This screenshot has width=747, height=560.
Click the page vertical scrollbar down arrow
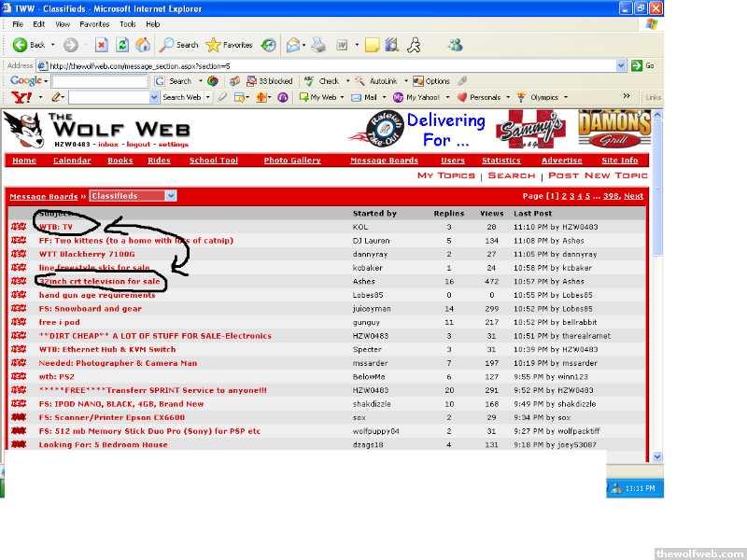tap(657, 456)
